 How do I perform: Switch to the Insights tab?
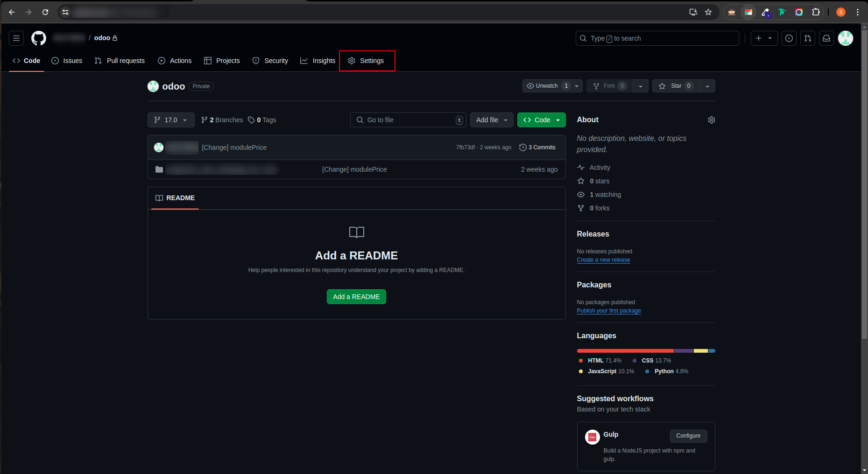318,61
